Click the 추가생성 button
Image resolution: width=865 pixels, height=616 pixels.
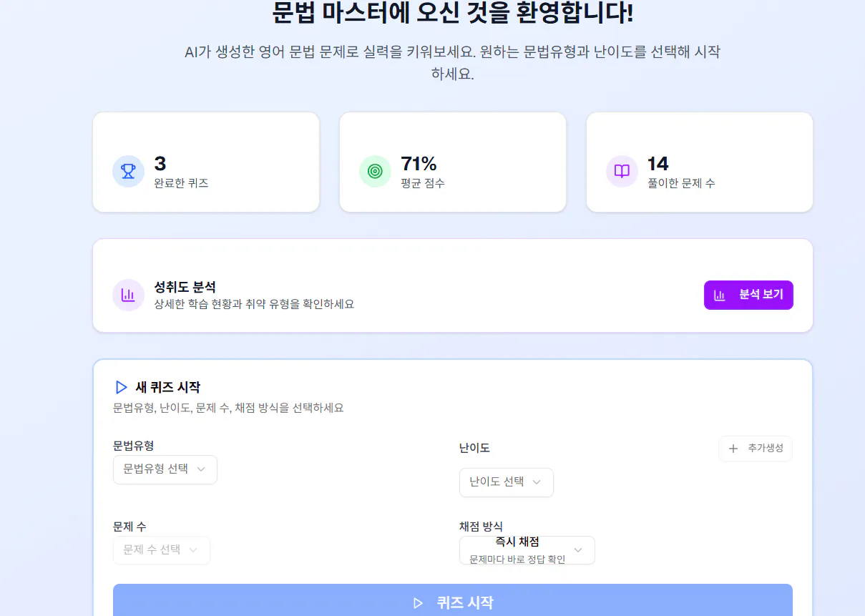coord(756,449)
